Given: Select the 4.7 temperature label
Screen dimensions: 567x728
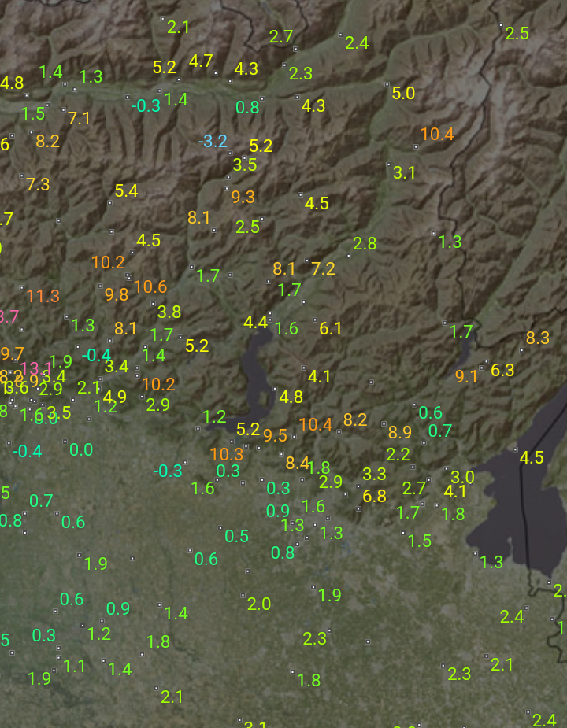Looking at the screenshot, I should click(x=201, y=61).
